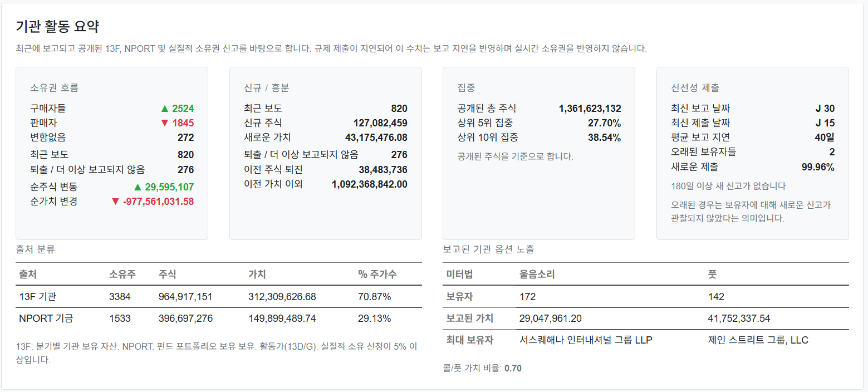The width and height of the screenshot is (868, 392).
Task: Click the 콜/풋 가치 비율 0.70 text
Action: point(482,368)
